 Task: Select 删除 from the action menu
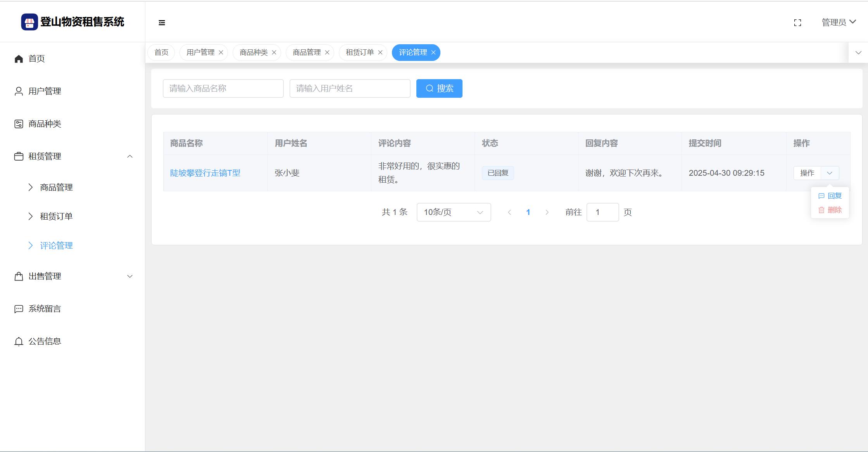[830, 210]
